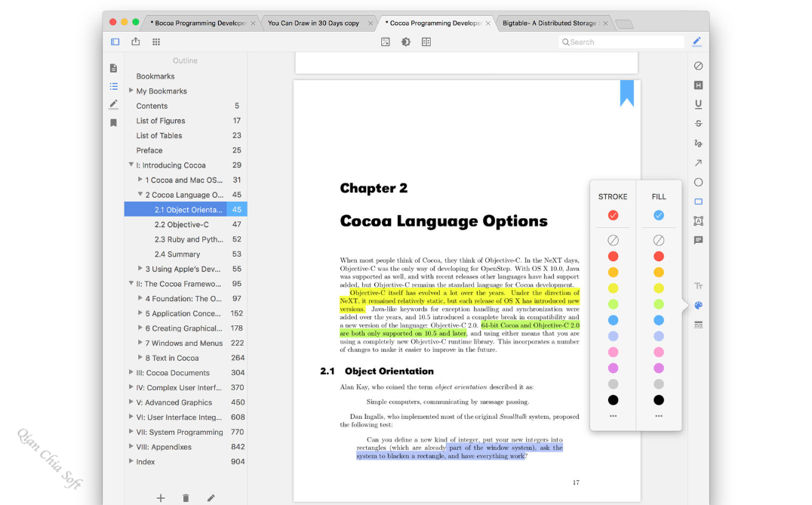This screenshot has width=812, height=505.
Task: Select the Circle shape tool
Action: pyautogui.click(x=699, y=183)
